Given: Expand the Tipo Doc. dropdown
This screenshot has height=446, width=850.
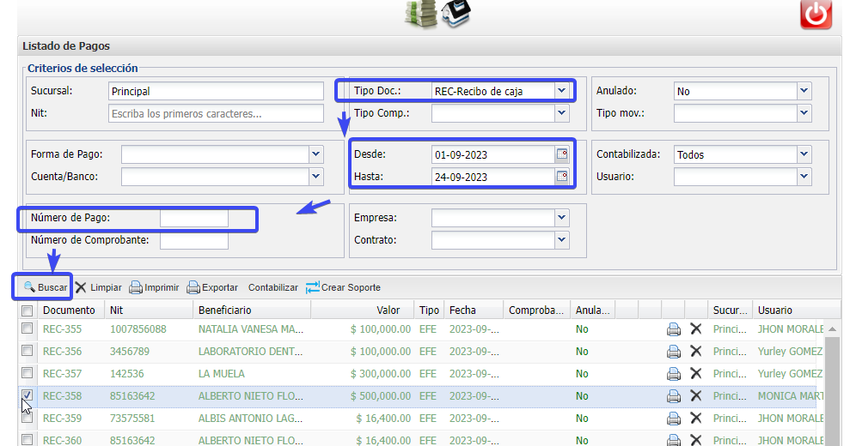Looking at the screenshot, I should point(562,91).
